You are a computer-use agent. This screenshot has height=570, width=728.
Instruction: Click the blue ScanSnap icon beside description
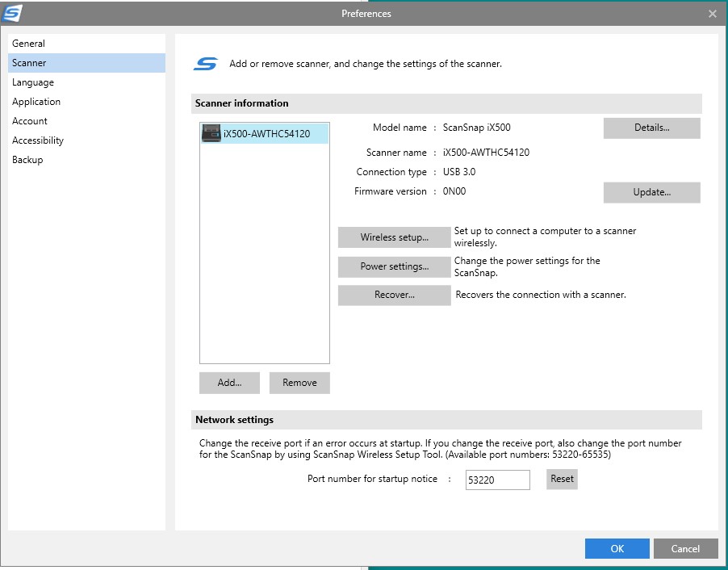(x=206, y=64)
